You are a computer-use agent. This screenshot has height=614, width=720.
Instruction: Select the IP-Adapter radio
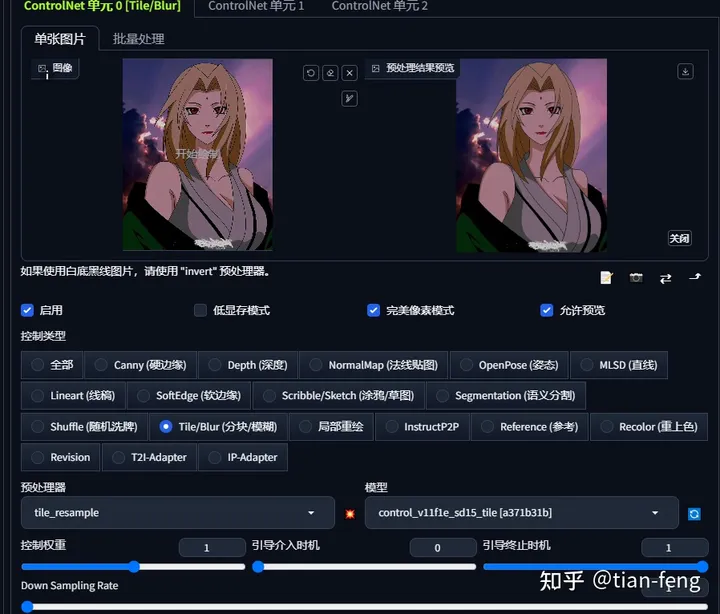tap(214, 457)
